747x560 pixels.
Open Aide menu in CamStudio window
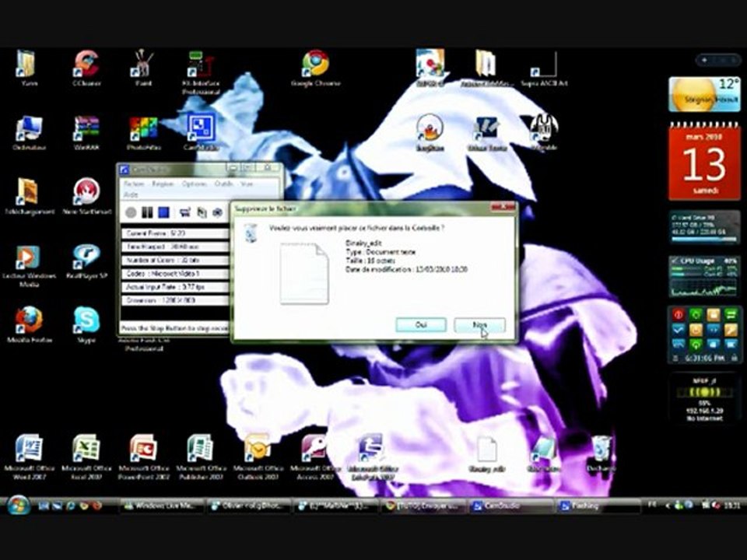pos(131,194)
